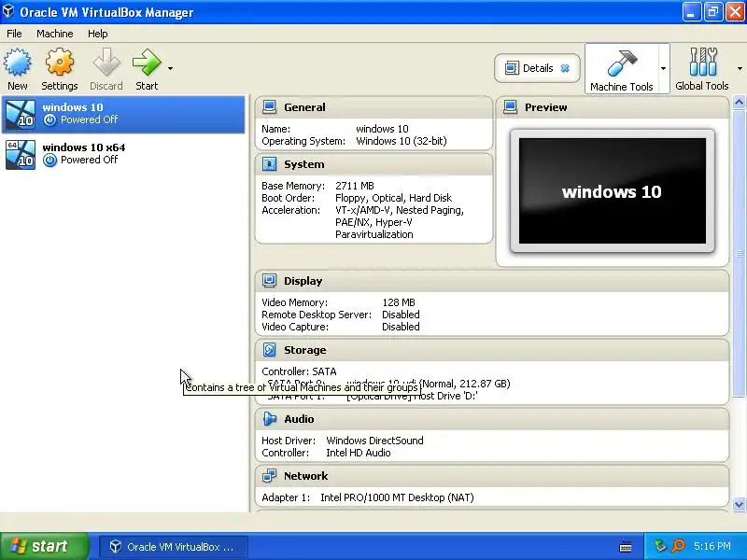Click the System section chip icon
747x560 pixels.
(269, 164)
